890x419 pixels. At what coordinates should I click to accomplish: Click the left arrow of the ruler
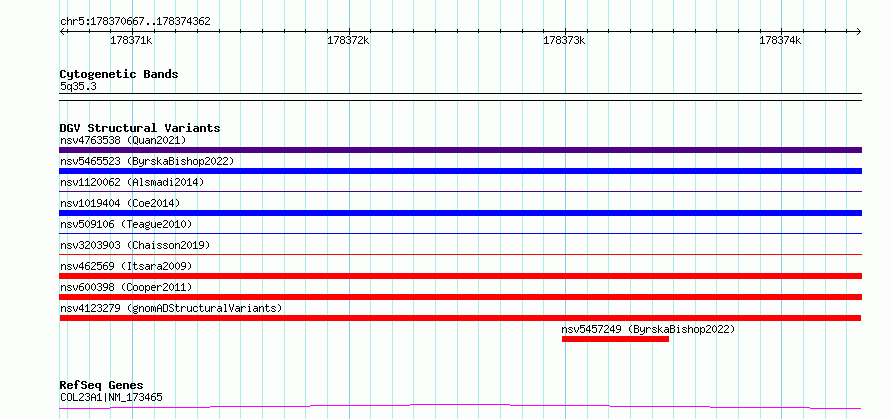62,31
